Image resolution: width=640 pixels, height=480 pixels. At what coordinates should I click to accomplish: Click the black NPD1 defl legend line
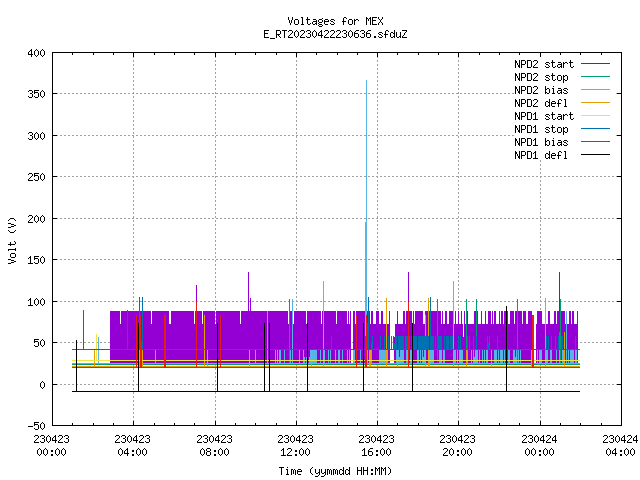coord(595,155)
